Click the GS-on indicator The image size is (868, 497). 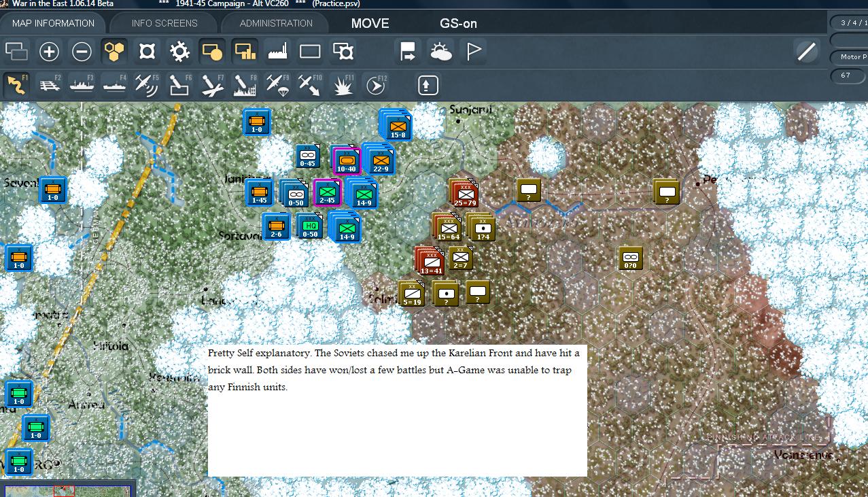click(x=458, y=23)
